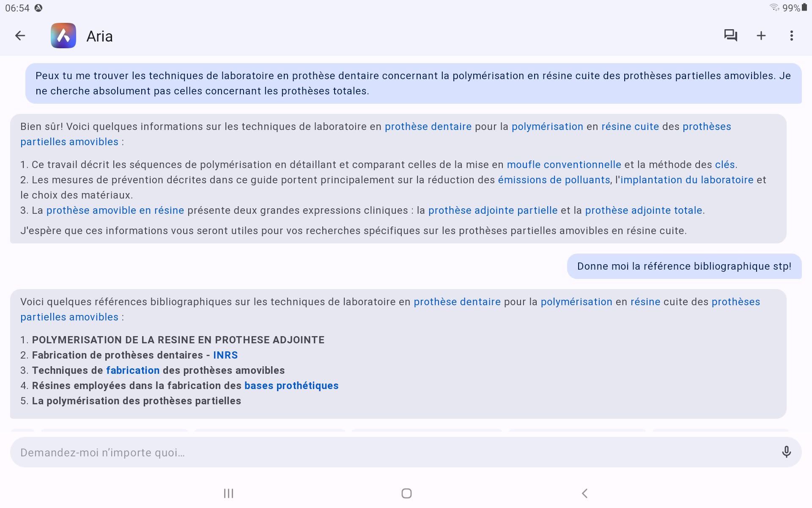Open the three-dot overflow menu
812x508 pixels.
coord(791,36)
